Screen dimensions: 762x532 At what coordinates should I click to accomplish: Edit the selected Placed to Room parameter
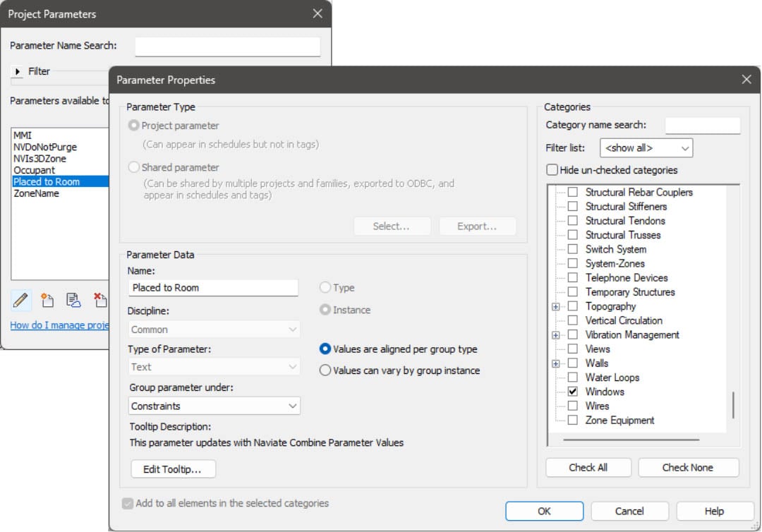point(21,301)
